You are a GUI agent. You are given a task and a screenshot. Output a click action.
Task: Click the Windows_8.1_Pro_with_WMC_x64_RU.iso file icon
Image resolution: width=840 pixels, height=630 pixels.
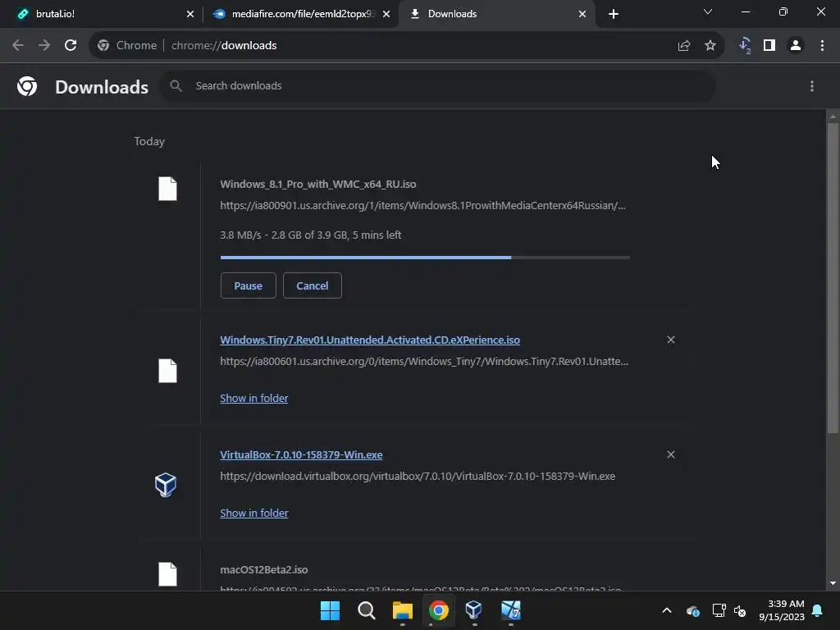(167, 189)
